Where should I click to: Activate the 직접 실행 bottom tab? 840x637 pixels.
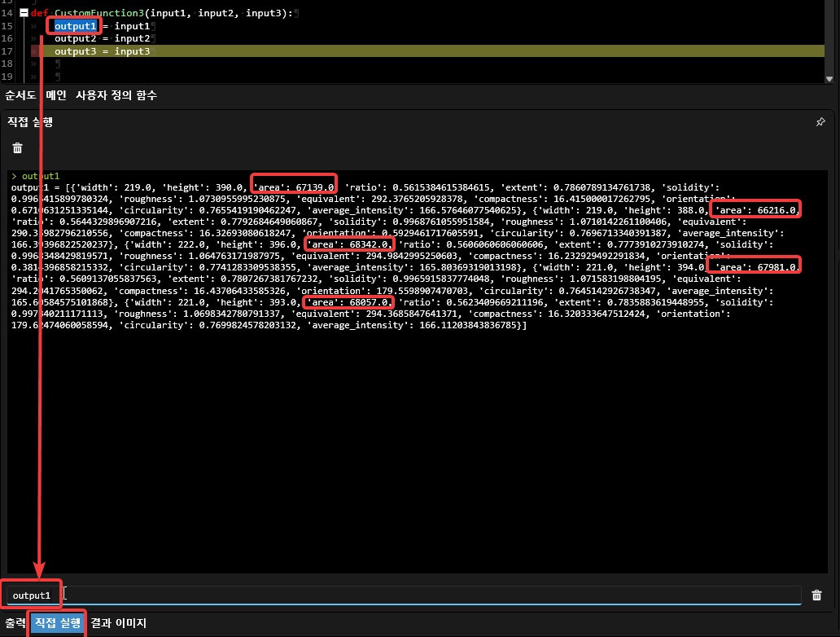click(57, 624)
